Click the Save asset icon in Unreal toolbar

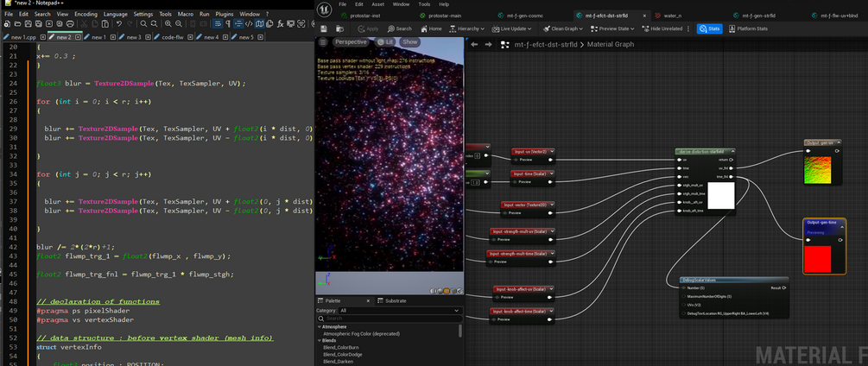[x=324, y=28]
